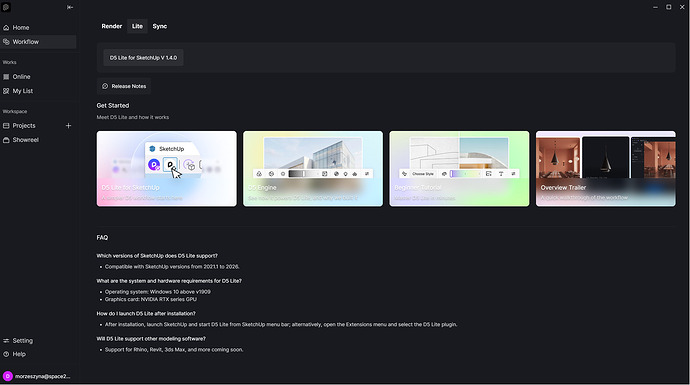Viewport: 690px width, 385px height.
Task: Click the Home house icon
Action: [x=6, y=28]
